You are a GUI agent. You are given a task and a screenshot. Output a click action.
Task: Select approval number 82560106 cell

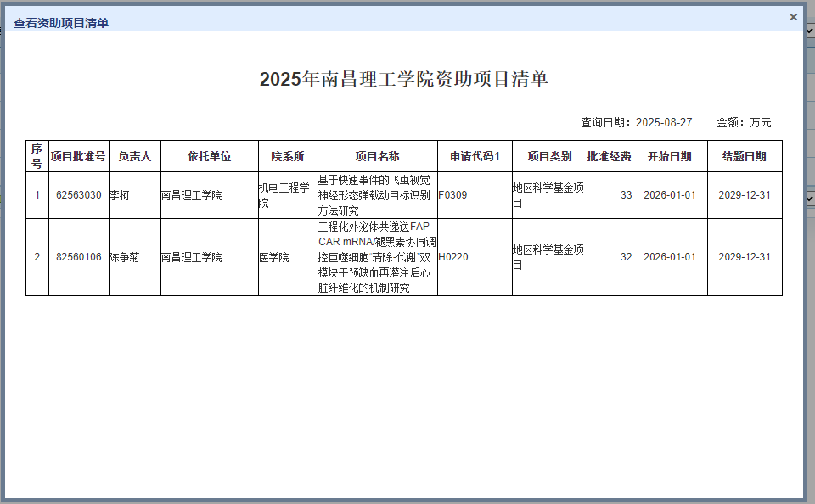point(78,257)
